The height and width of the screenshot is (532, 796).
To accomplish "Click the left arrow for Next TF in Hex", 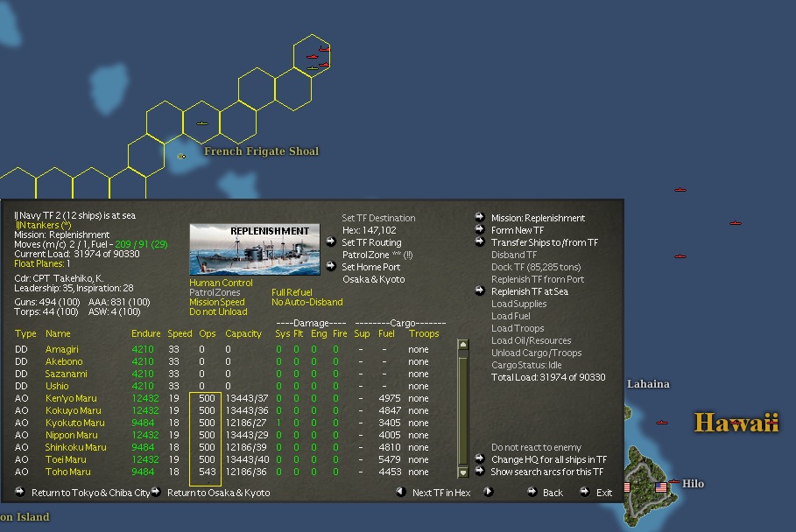I will (x=400, y=492).
